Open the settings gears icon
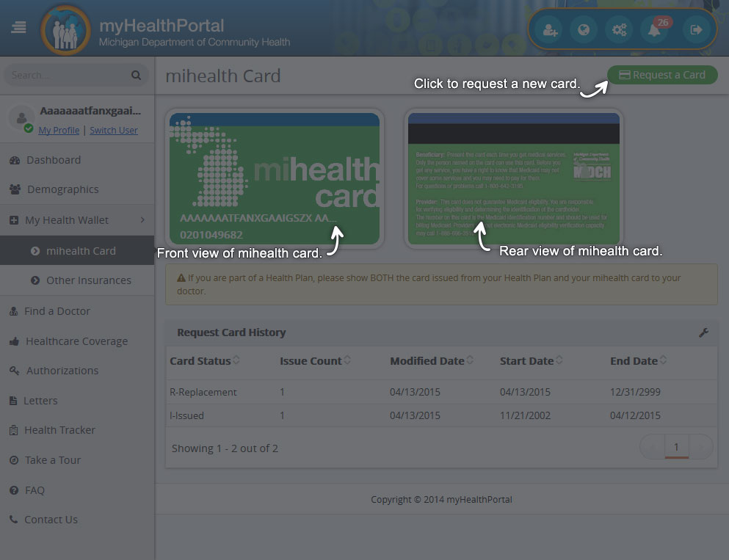This screenshot has height=560, width=729. [619, 30]
